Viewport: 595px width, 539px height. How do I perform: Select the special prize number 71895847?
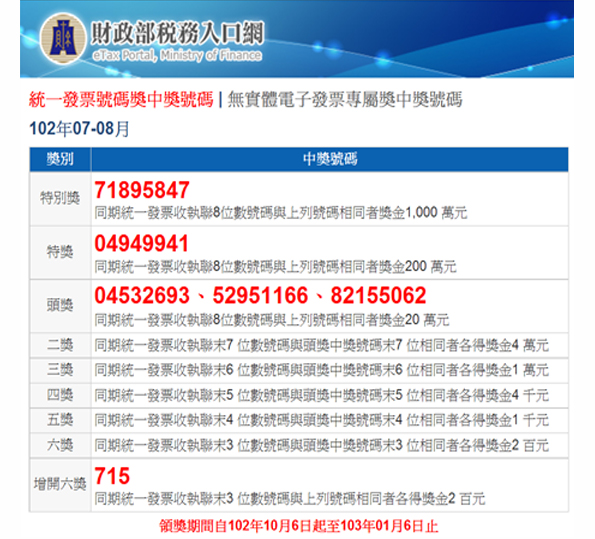coord(142,190)
